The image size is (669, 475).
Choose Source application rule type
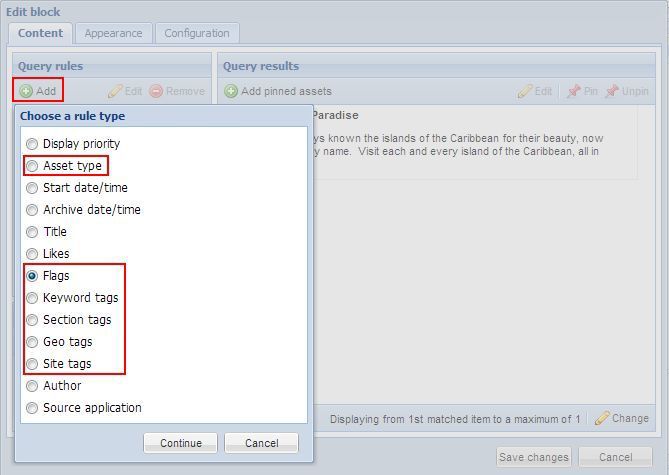tap(32, 408)
